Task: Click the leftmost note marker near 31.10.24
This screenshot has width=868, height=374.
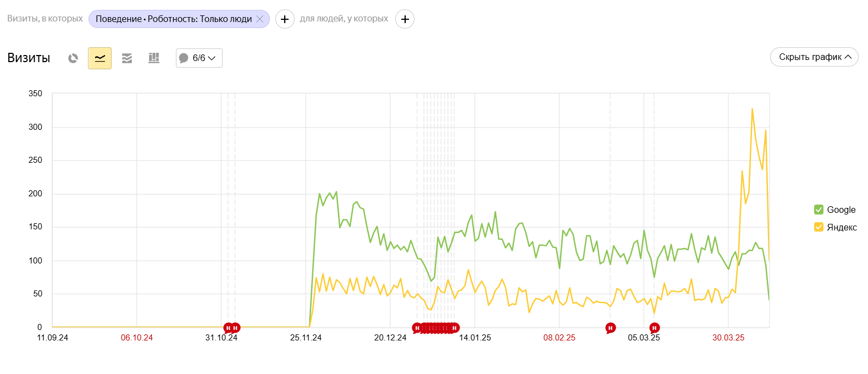Action: tap(228, 328)
